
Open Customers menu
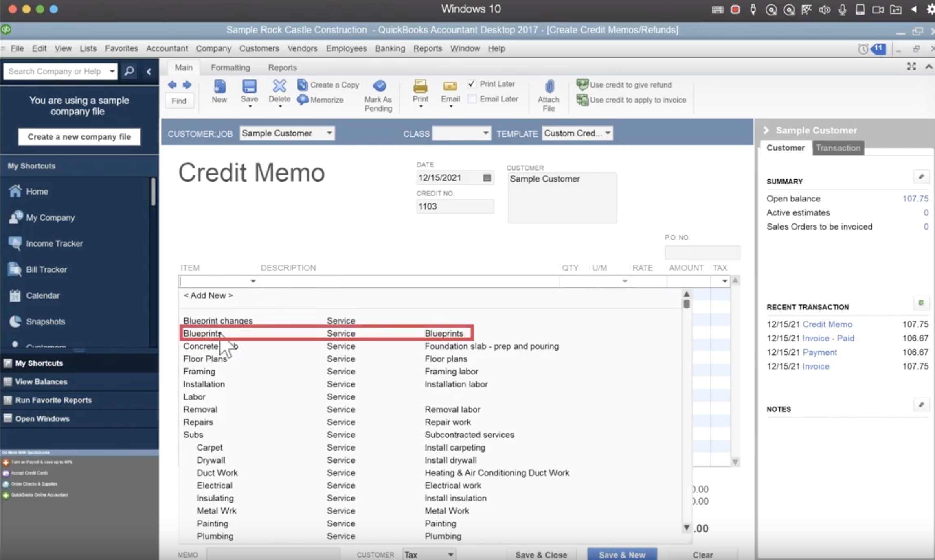pos(259,48)
